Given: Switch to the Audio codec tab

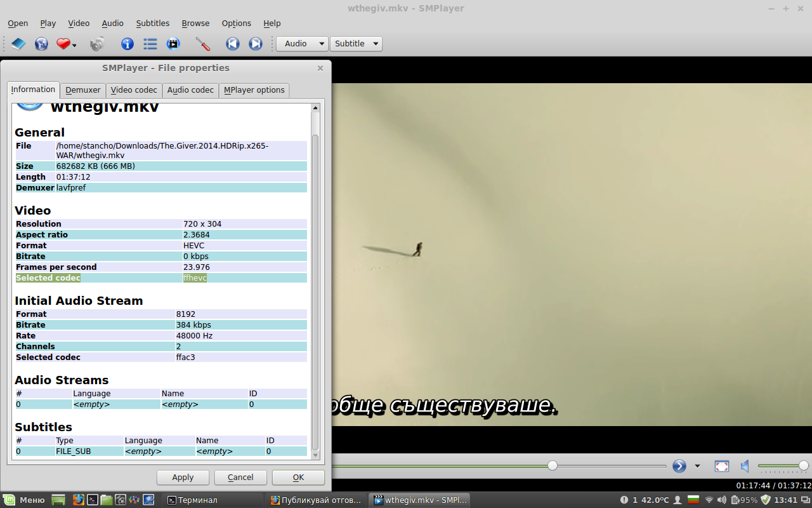Looking at the screenshot, I should 190,90.
